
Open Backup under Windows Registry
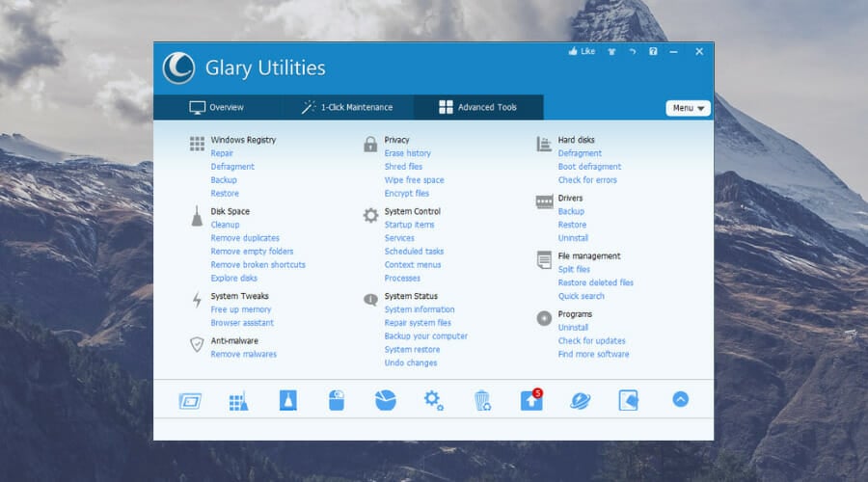tap(224, 180)
